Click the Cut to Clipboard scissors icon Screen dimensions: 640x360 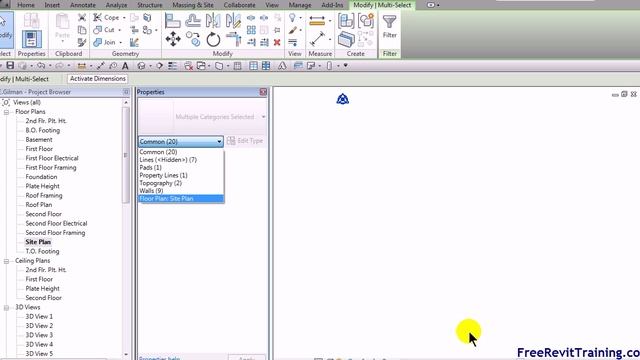point(82,17)
